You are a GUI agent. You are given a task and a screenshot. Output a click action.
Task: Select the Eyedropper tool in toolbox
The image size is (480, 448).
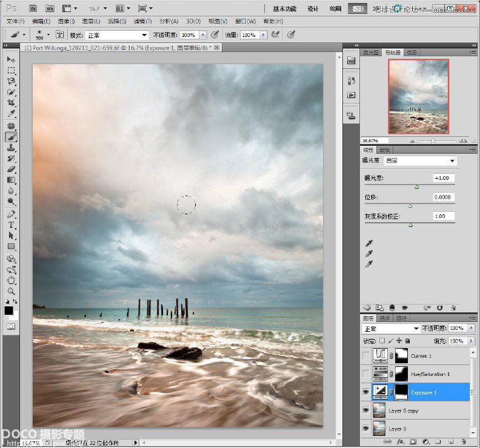(x=11, y=114)
